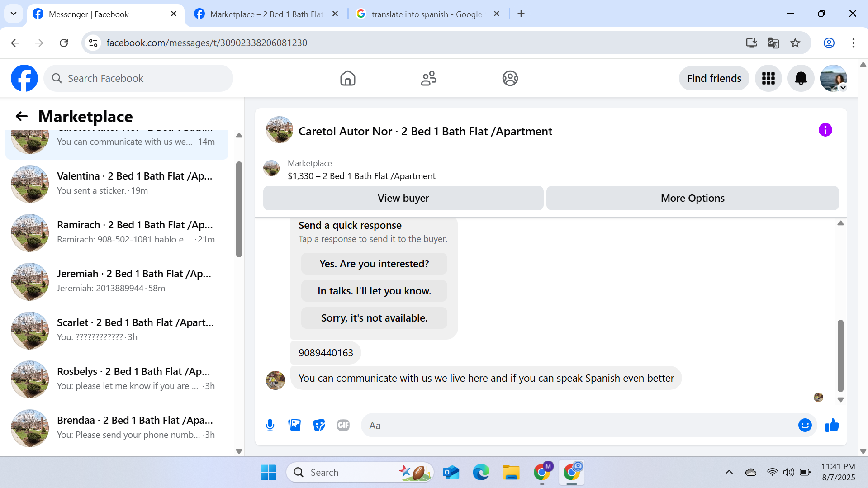This screenshot has width=868, height=488.
Task: Click the Google Translate icon in address bar
Action: 773,43
